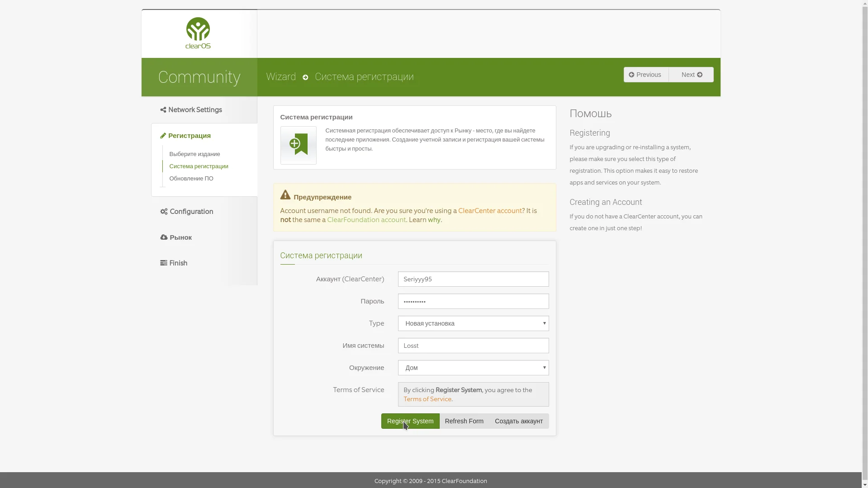Image resolution: width=868 pixels, height=488 pixels.
Task: Click the Рынок cloud download icon
Action: click(x=164, y=237)
